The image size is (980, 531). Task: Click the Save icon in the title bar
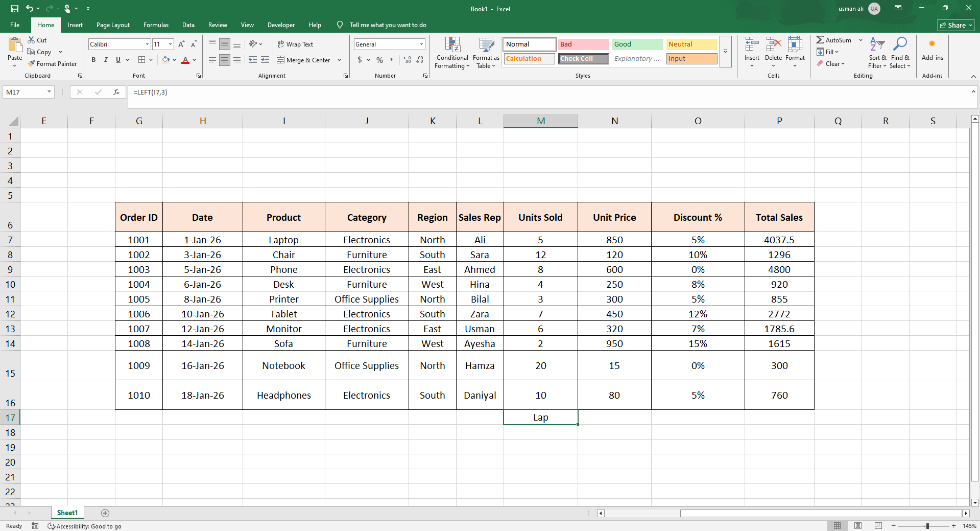pos(14,9)
